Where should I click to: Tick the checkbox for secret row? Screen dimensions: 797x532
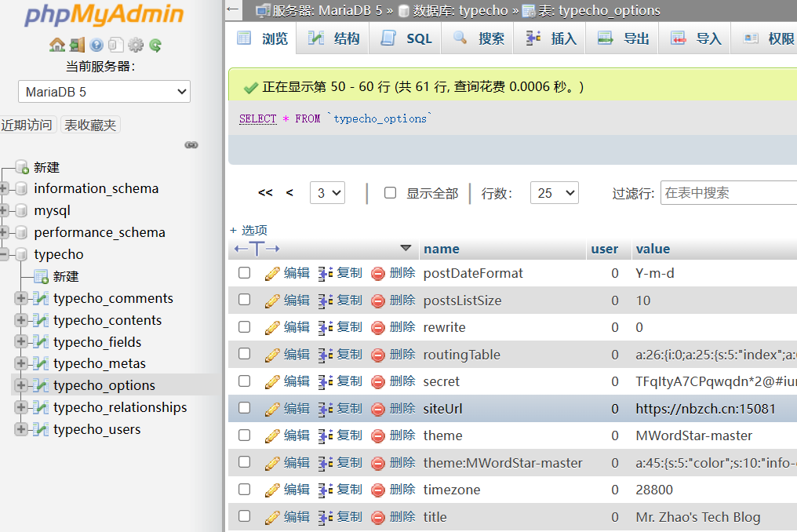pos(245,381)
